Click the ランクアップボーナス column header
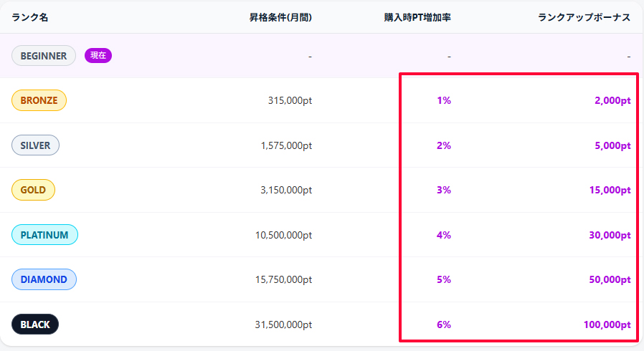The image size is (644, 351). (x=584, y=17)
